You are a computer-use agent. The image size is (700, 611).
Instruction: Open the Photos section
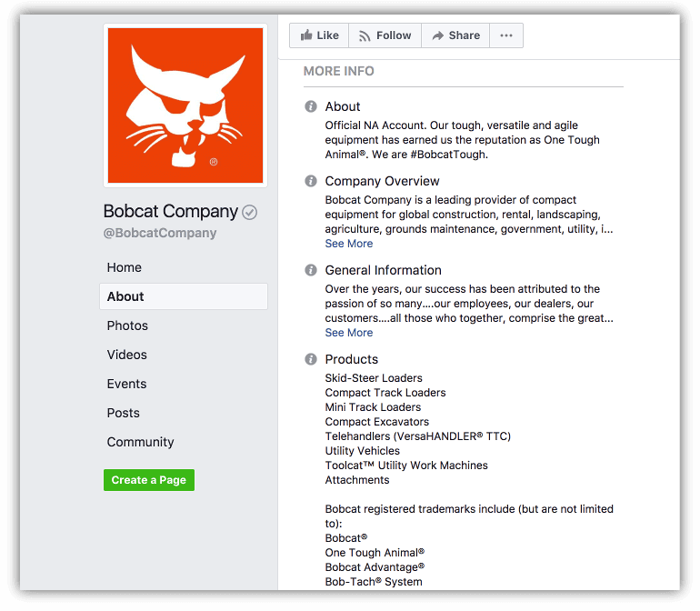coord(127,326)
